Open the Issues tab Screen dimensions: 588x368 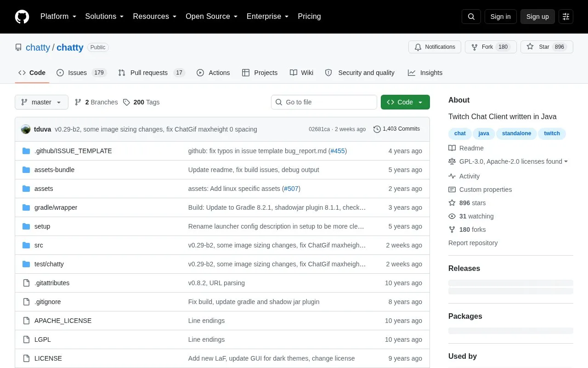(x=81, y=73)
